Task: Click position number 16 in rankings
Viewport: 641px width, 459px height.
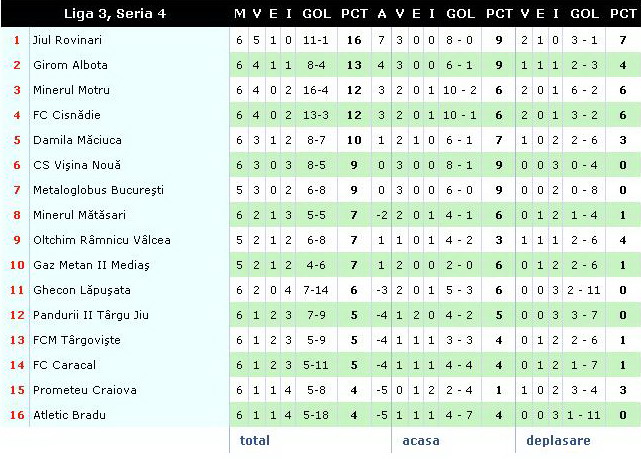Action: point(17,415)
